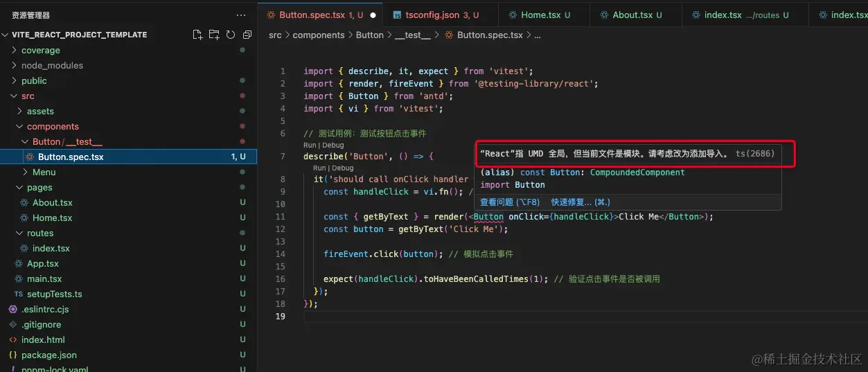Click the comment '// 测试用例: 测试按钮点击事件'

[365, 133]
